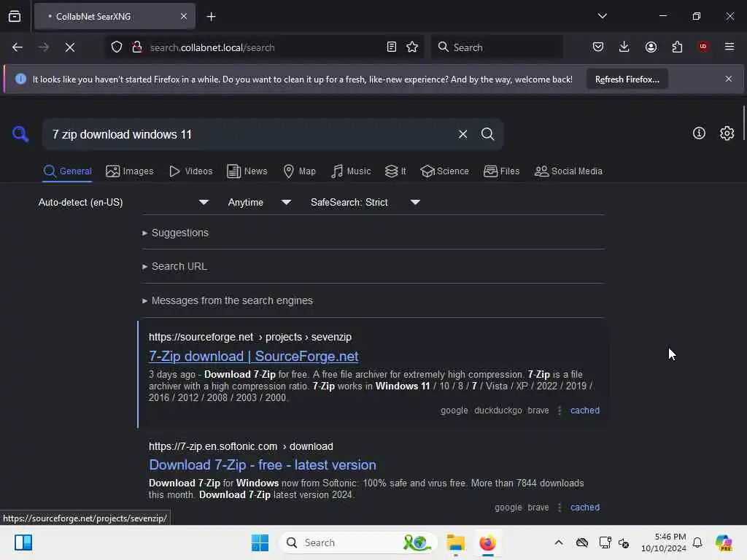747x560 pixels.
Task: Open Copilot preview taskbar icon
Action: [x=723, y=542]
